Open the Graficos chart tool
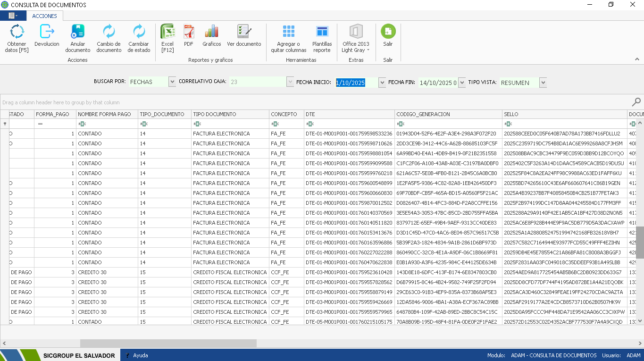644x361 pixels. click(x=211, y=32)
